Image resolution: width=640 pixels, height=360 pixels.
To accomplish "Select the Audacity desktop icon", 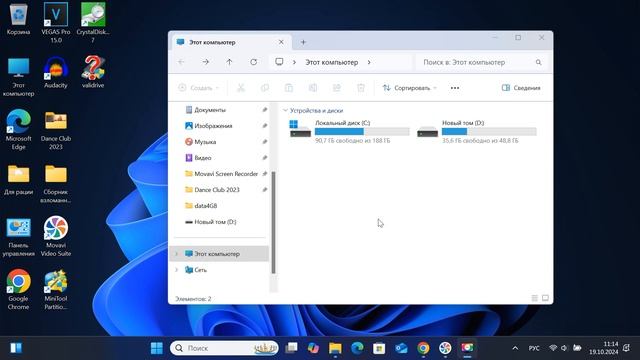I will tap(56, 72).
